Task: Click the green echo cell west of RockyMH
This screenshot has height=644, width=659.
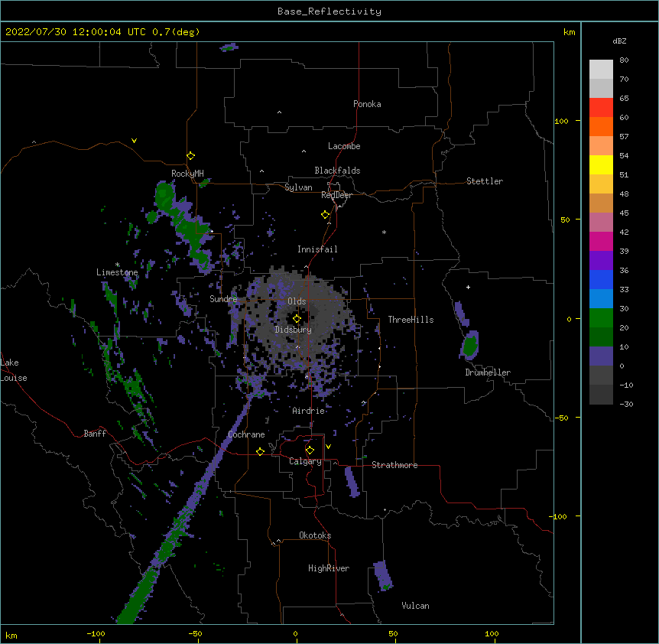Action: (x=164, y=195)
